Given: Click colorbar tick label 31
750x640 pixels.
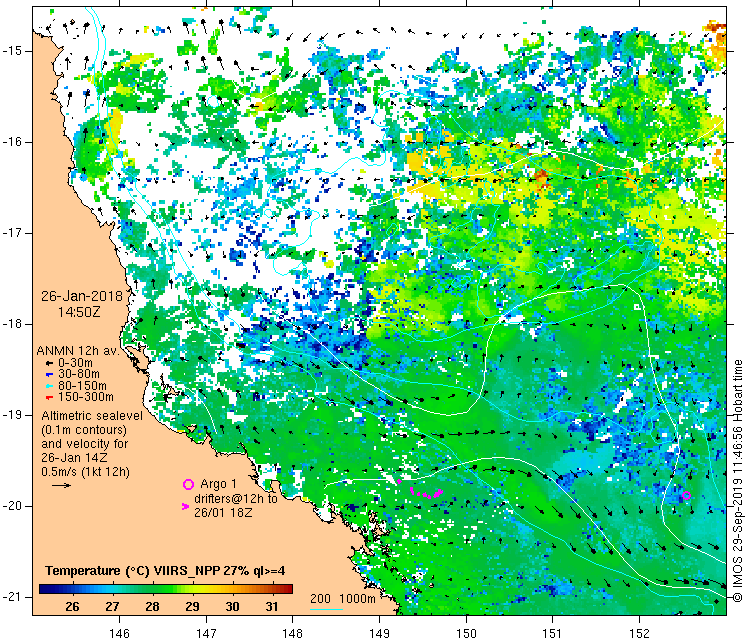Looking at the screenshot, I should pyautogui.click(x=272, y=607).
